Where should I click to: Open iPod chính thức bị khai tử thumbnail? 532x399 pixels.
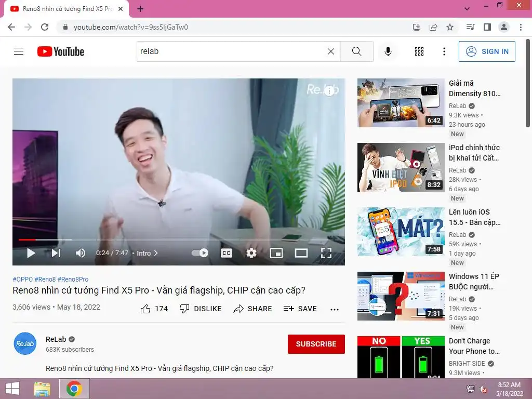pos(401,167)
